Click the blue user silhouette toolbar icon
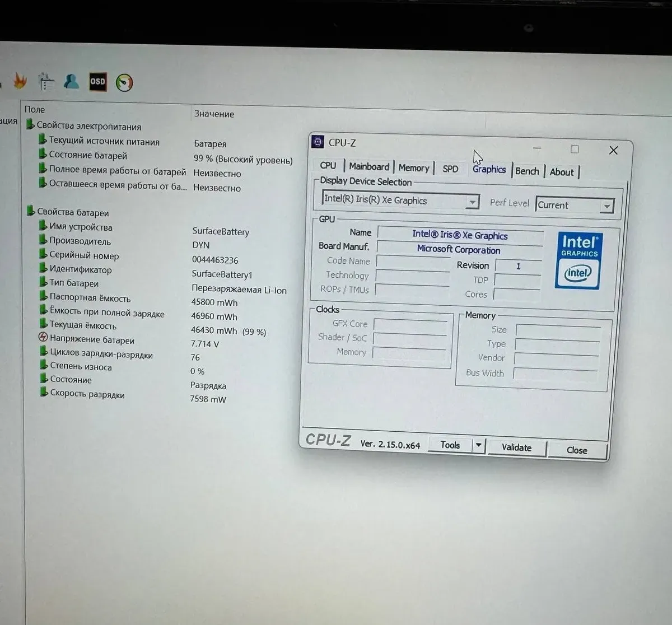 [x=71, y=81]
